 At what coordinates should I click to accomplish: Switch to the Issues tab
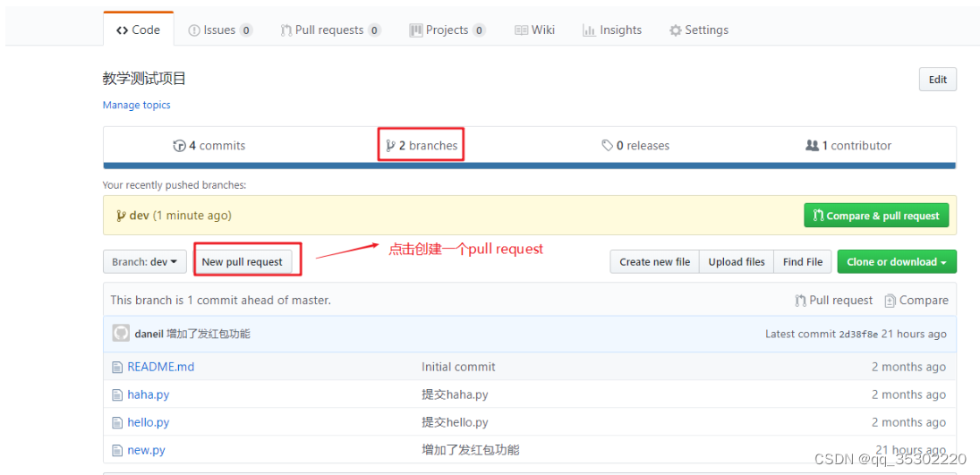pos(221,30)
